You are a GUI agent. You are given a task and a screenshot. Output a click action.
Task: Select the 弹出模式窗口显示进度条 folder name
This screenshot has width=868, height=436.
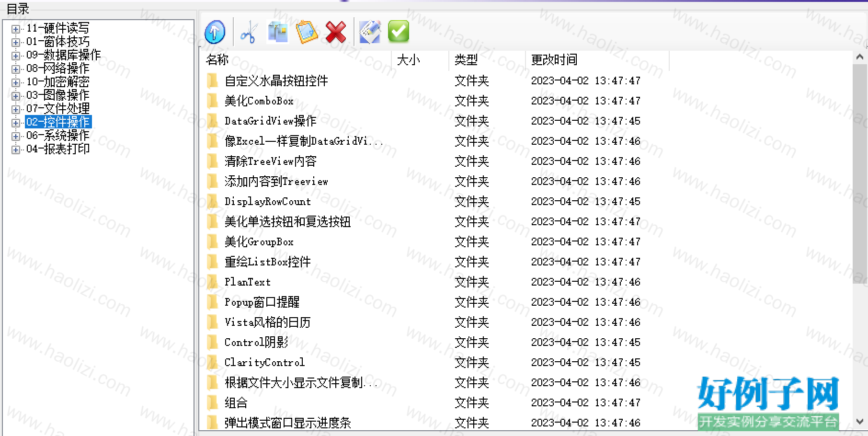[288, 423]
